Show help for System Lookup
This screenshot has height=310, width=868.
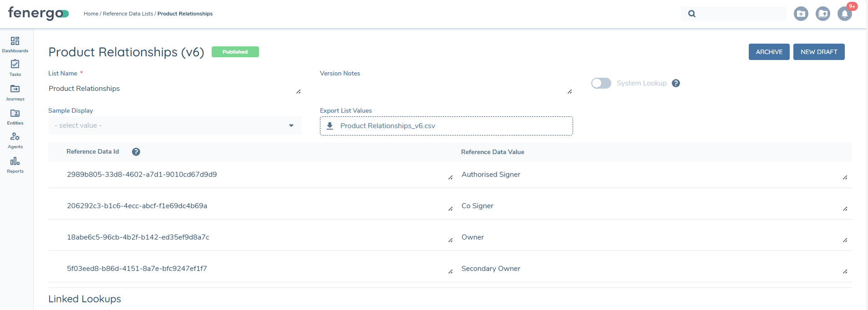coord(676,83)
